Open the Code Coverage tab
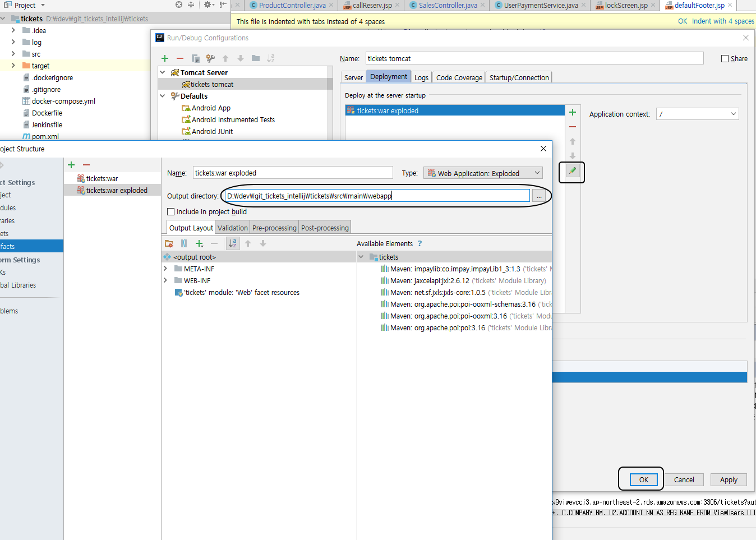756x540 pixels. [459, 77]
